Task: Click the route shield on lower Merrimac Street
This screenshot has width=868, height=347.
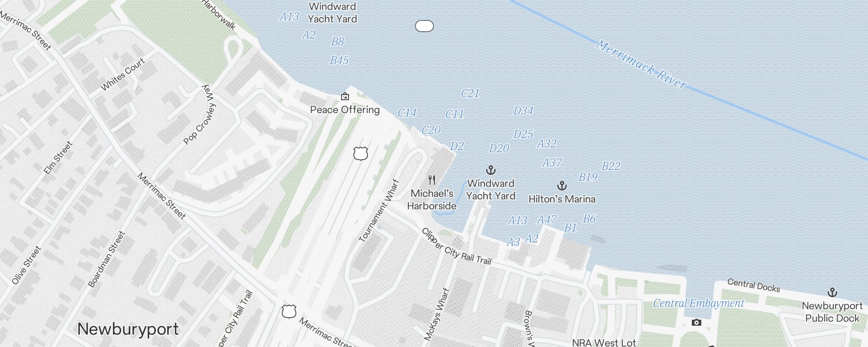Action: click(289, 311)
